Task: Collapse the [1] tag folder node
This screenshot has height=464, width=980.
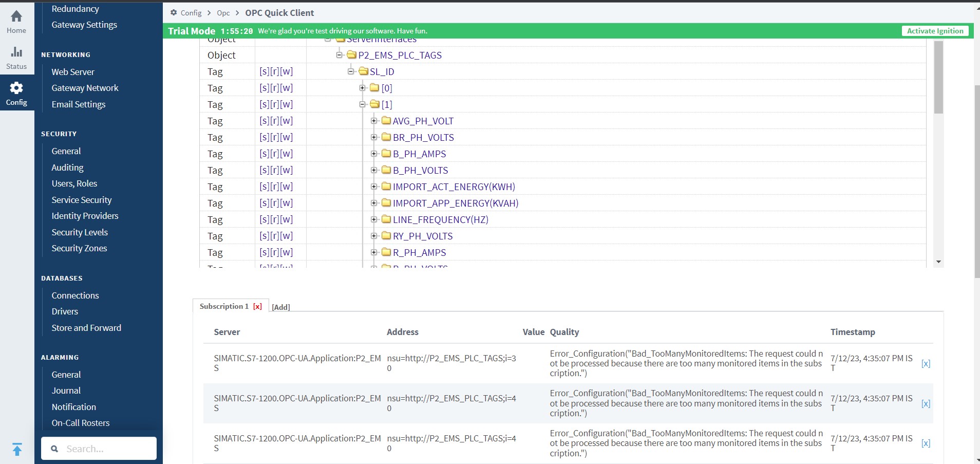Action: point(363,104)
